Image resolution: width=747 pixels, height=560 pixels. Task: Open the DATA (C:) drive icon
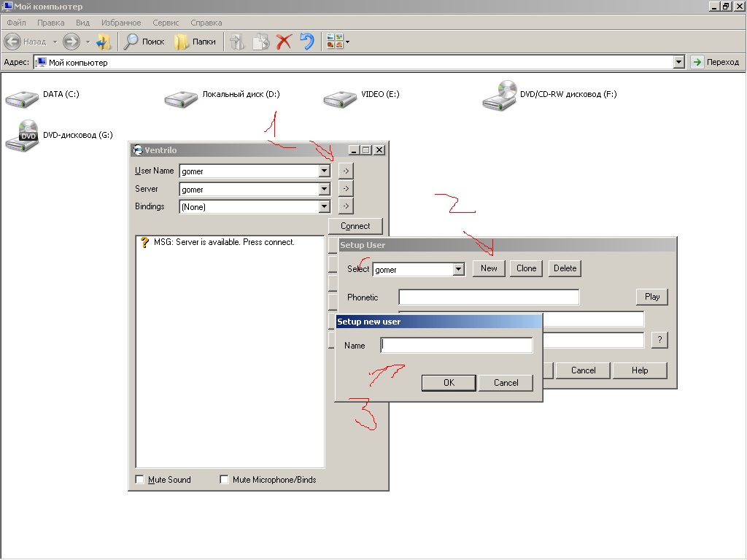(23, 98)
